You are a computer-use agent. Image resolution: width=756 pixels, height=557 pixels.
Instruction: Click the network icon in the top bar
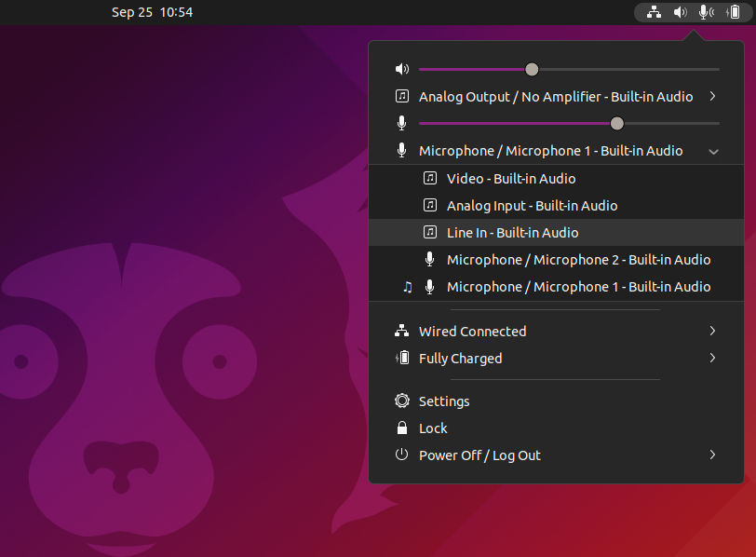tap(654, 12)
